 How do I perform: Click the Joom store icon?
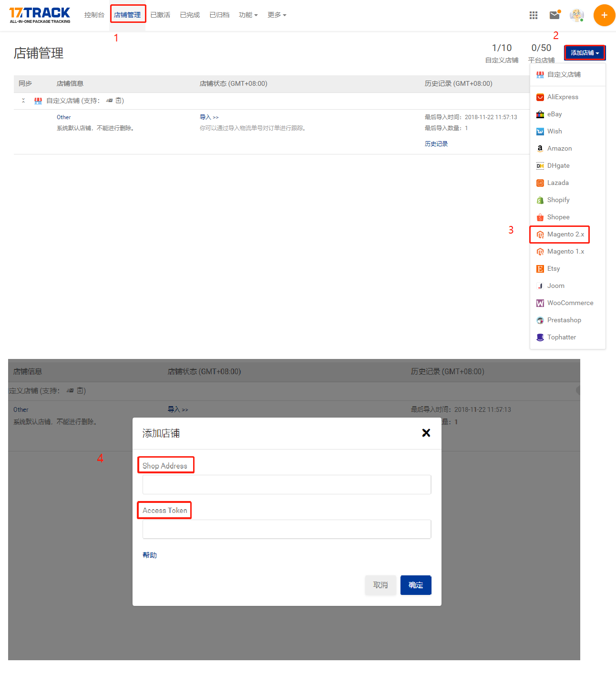tap(540, 286)
